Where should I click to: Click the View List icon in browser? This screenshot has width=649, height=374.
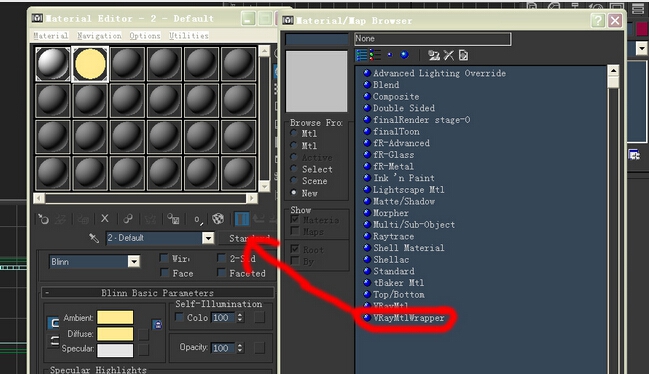point(361,55)
